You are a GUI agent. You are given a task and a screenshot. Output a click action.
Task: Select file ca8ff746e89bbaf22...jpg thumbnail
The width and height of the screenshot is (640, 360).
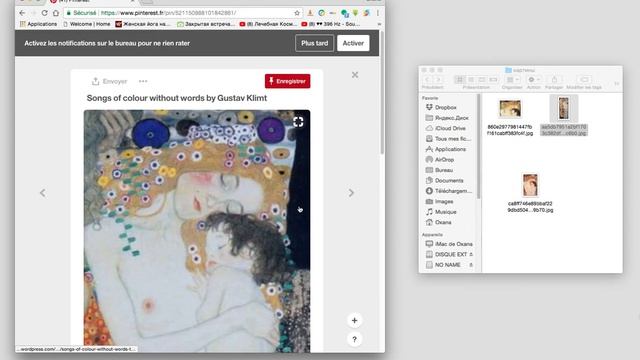530,185
